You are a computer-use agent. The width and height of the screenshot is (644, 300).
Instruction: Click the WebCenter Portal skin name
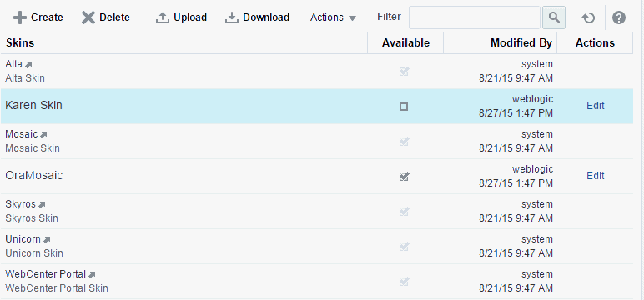[46, 273]
